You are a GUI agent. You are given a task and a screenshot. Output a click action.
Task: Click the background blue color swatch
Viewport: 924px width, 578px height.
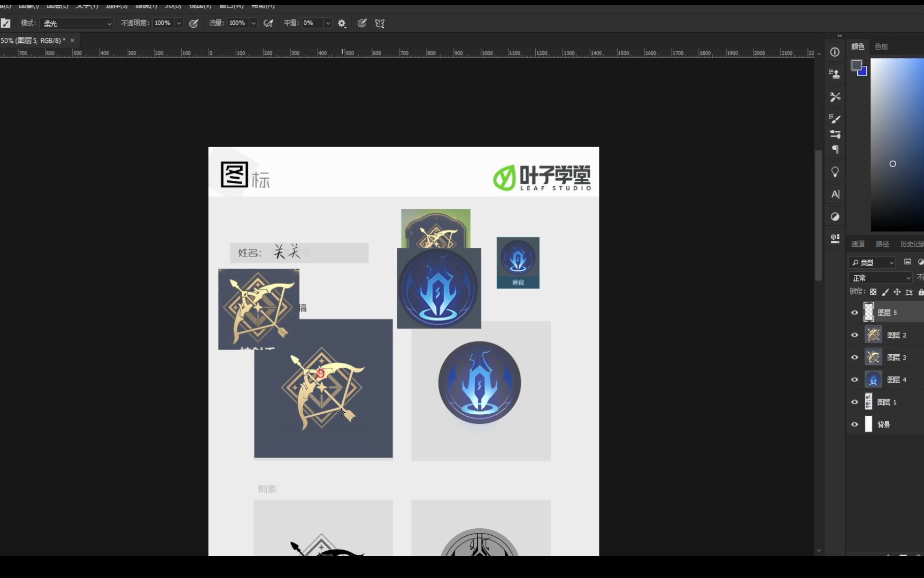point(864,72)
